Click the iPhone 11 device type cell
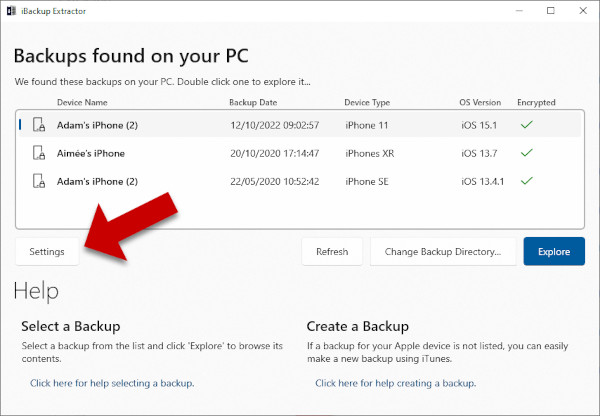 coord(367,125)
